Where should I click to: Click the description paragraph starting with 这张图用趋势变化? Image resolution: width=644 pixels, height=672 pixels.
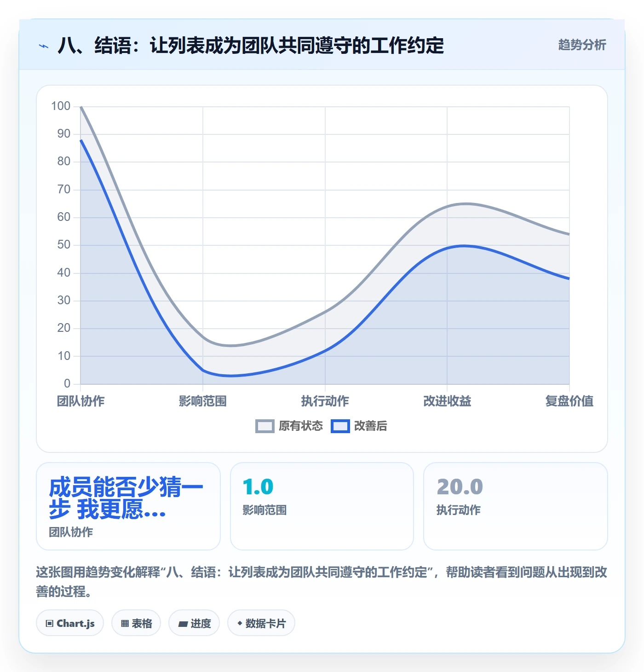(322, 582)
